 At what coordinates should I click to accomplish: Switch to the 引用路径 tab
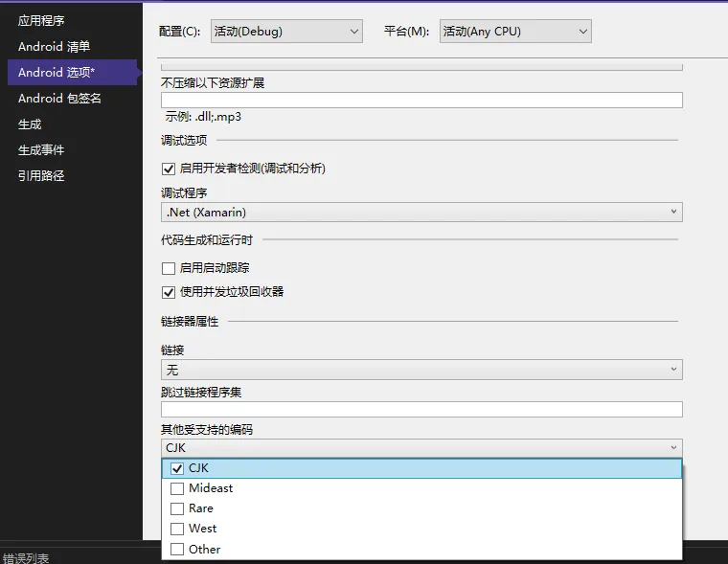[41, 176]
